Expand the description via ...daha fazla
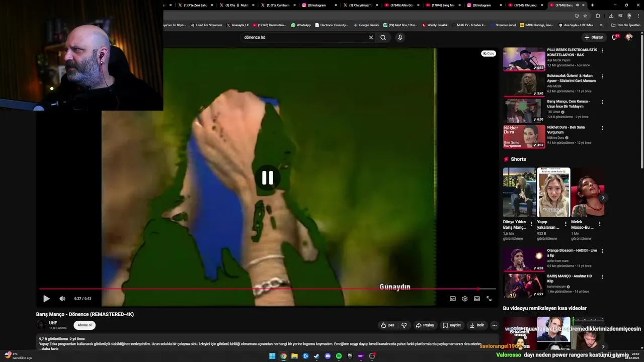The height and width of the screenshot is (362, 644). click(x=49, y=348)
